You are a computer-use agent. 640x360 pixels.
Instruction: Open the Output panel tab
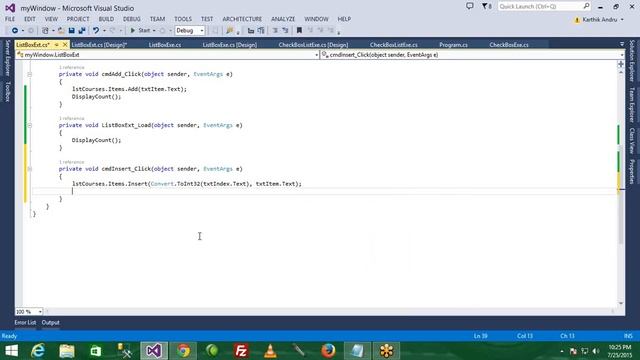(50, 322)
